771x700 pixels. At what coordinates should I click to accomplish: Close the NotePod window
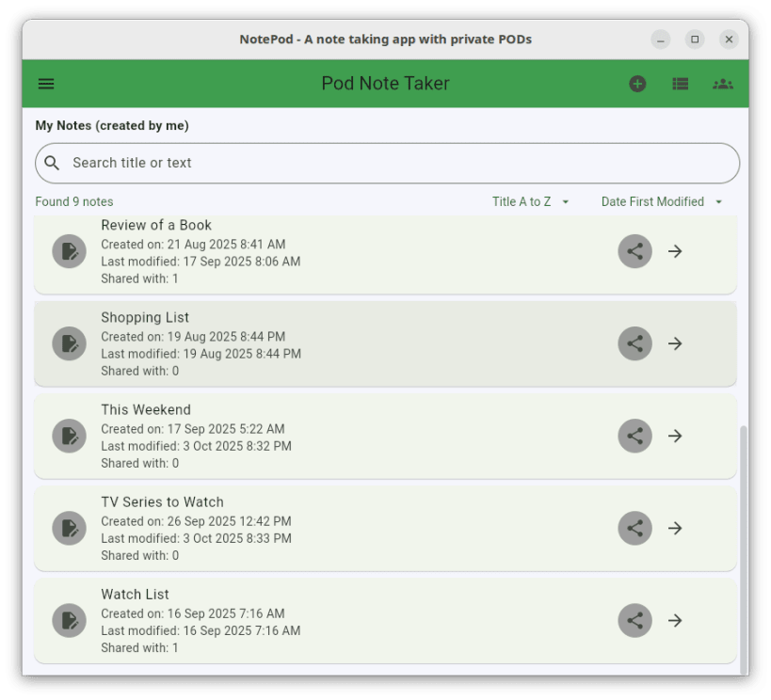729,40
